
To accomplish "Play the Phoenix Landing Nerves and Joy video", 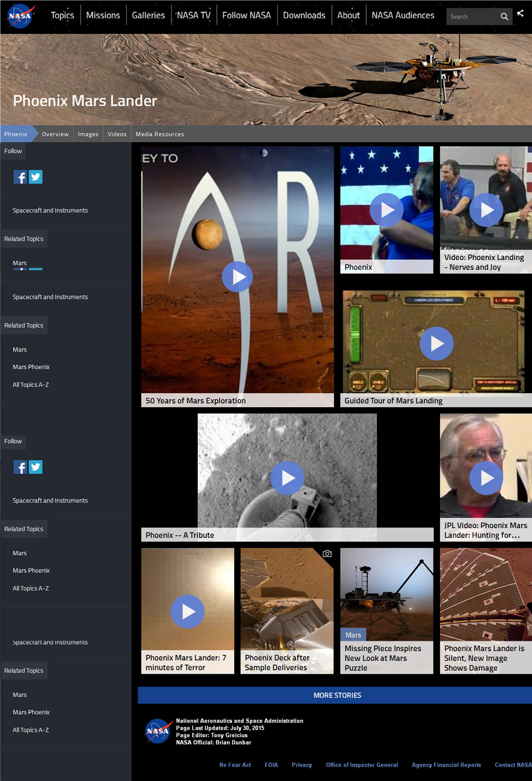I will [486, 210].
